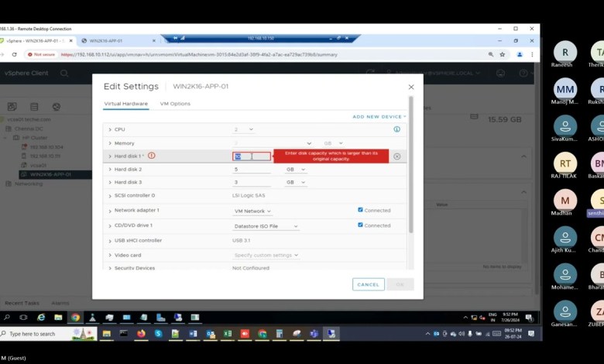Screen dimensions: 604x364
Task: Toggle CD/DVD drive 1 Connected checkbox
Action: 360,225
